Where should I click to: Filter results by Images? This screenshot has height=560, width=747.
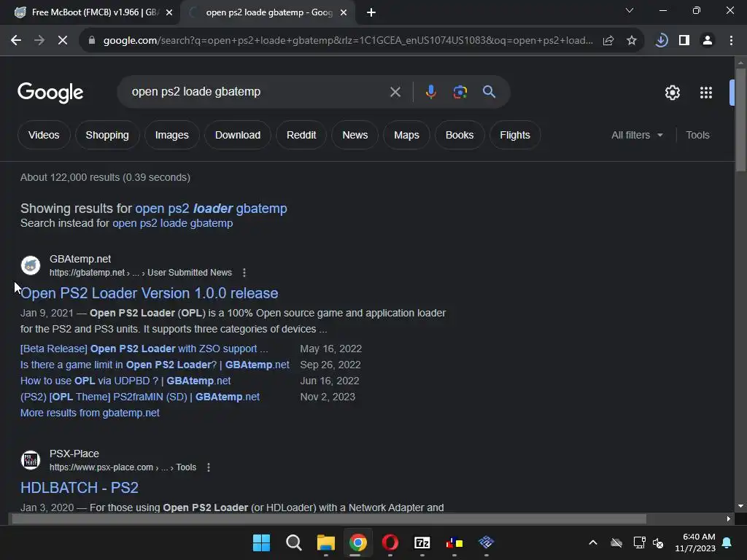(172, 135)
